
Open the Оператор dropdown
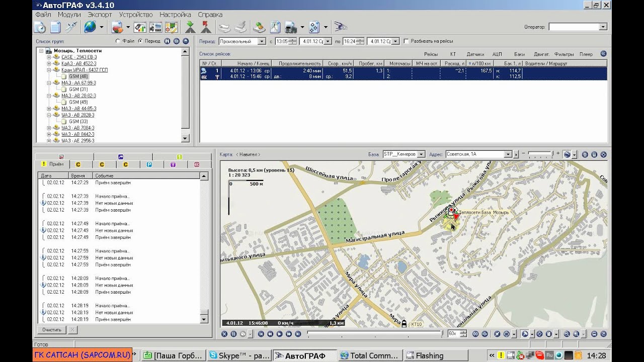coord(603,27)
